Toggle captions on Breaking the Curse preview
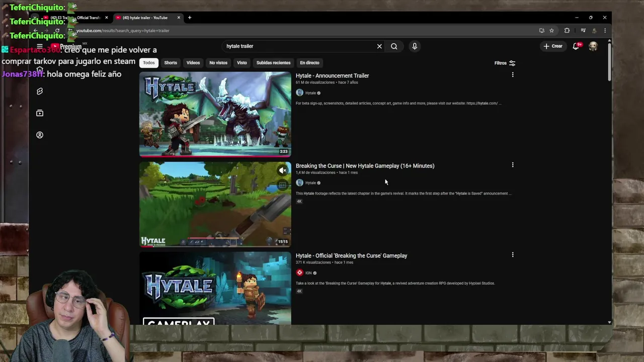Viewport: 644px width, 362px height. click(282, 185)
